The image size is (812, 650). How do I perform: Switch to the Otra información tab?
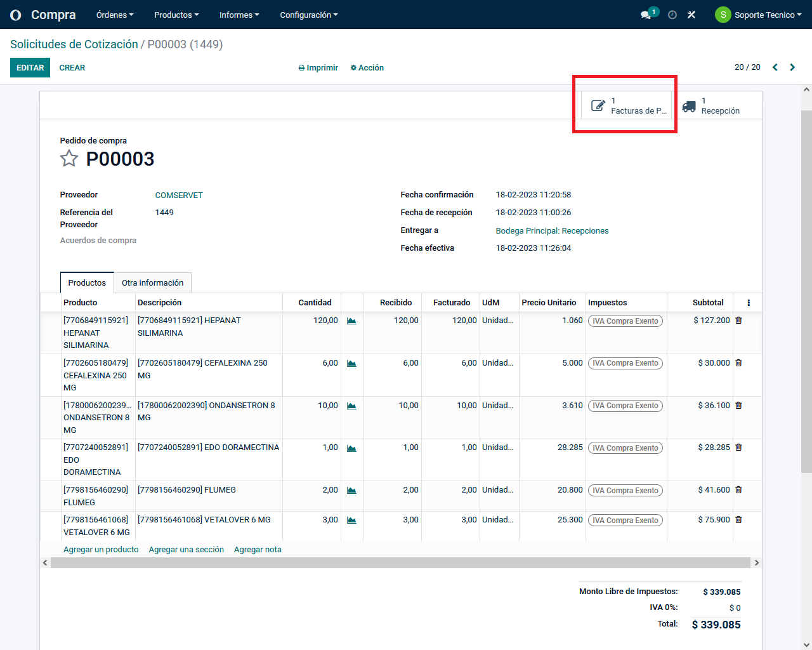point(152,283)
